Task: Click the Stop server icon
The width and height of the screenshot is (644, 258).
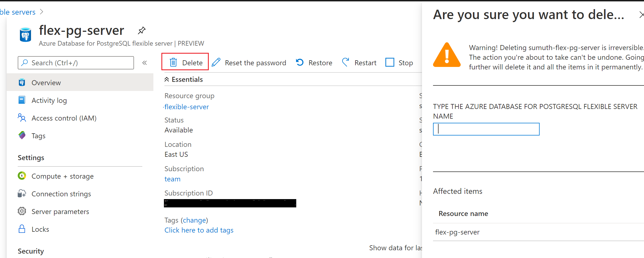Action: pyautogui.click(x=390, y=62)
